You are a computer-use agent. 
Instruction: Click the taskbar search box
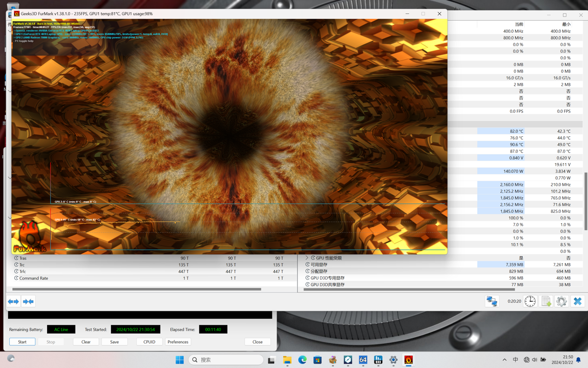tap(226, 360)
